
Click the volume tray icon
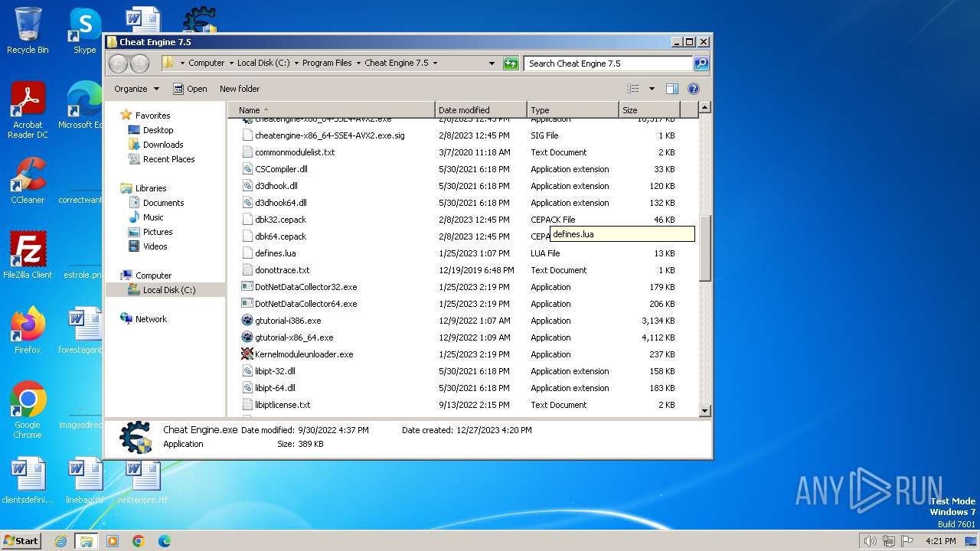click(x=870, y=541)
